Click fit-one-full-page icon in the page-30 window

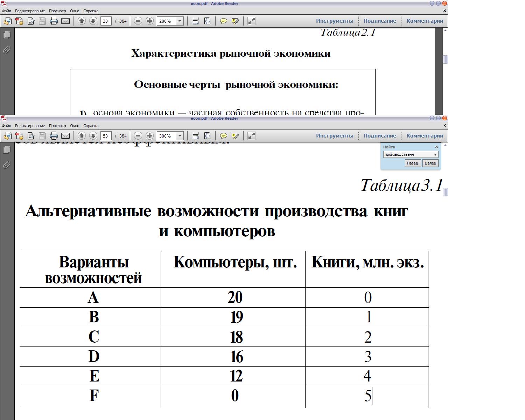point(207,21)
